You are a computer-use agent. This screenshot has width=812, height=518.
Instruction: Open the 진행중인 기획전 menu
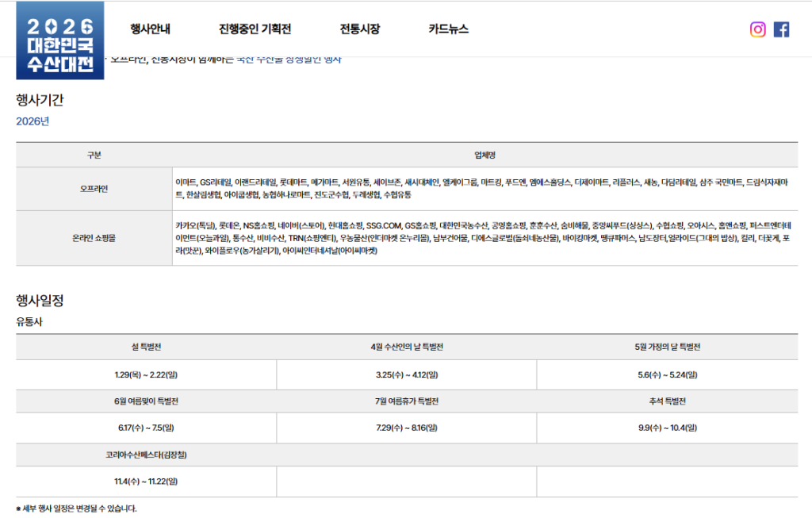pyautogui.click(x=253, y=29)
